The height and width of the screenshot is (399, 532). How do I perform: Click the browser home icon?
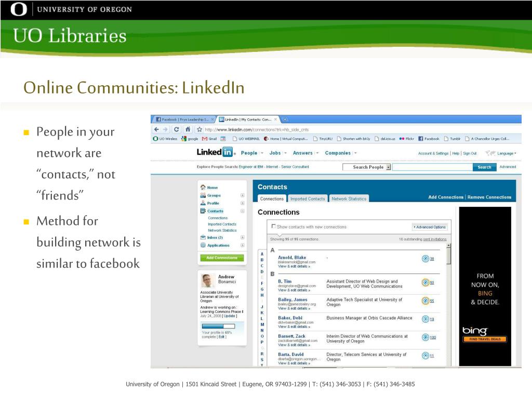pyautogui.click(x=188, y=129)
